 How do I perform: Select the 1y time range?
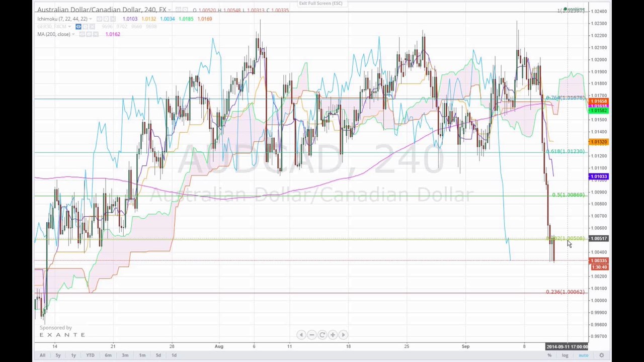73,355
